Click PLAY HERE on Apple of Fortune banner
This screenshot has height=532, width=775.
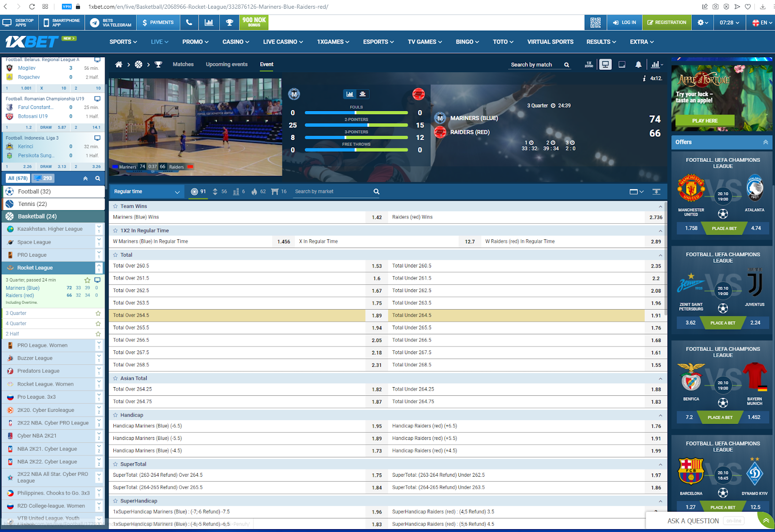[705, 121]
